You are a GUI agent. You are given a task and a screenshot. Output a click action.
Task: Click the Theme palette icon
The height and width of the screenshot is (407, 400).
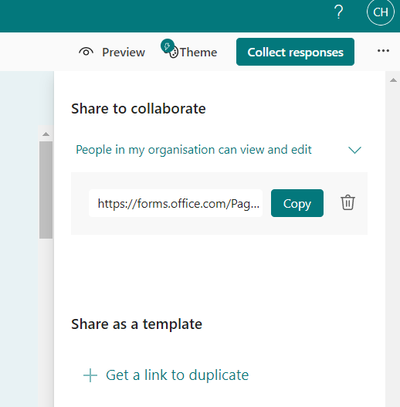click(x=174, y=53)
